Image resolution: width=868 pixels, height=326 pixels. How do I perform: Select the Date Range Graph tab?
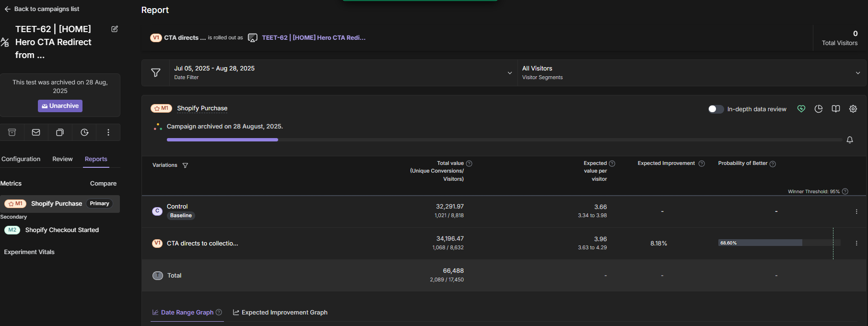(187, 312)
